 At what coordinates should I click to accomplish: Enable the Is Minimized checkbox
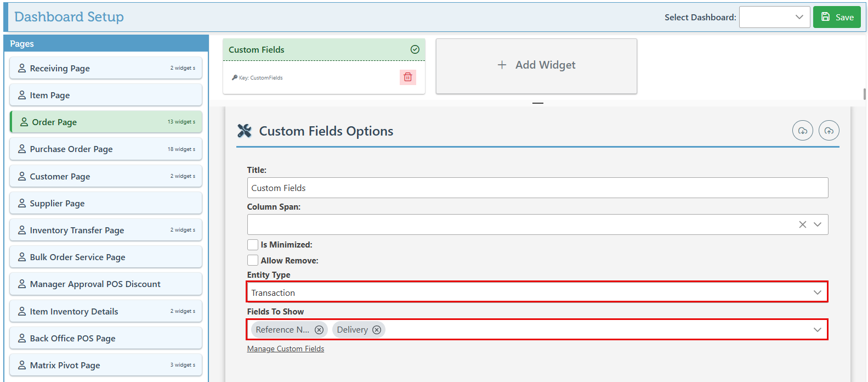(253, 245)
